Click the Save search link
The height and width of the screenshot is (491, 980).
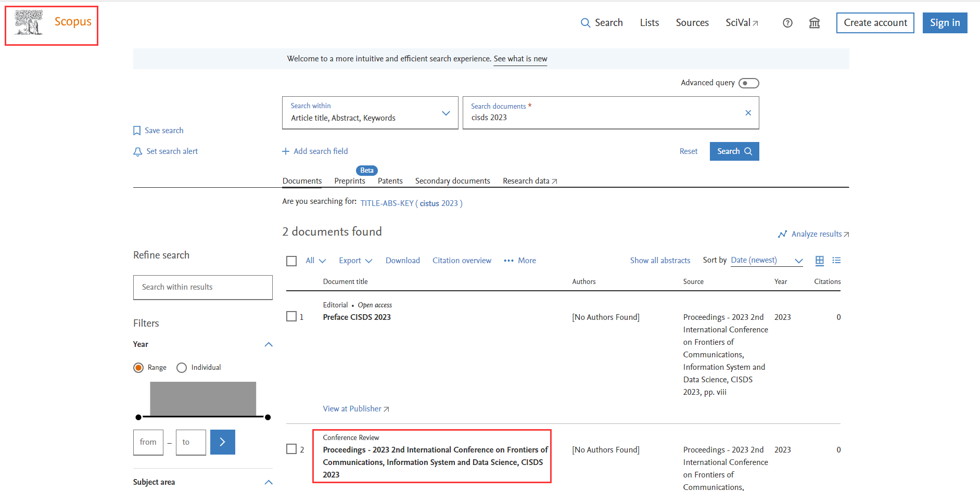pyautogui.click(x=164, y=131)
